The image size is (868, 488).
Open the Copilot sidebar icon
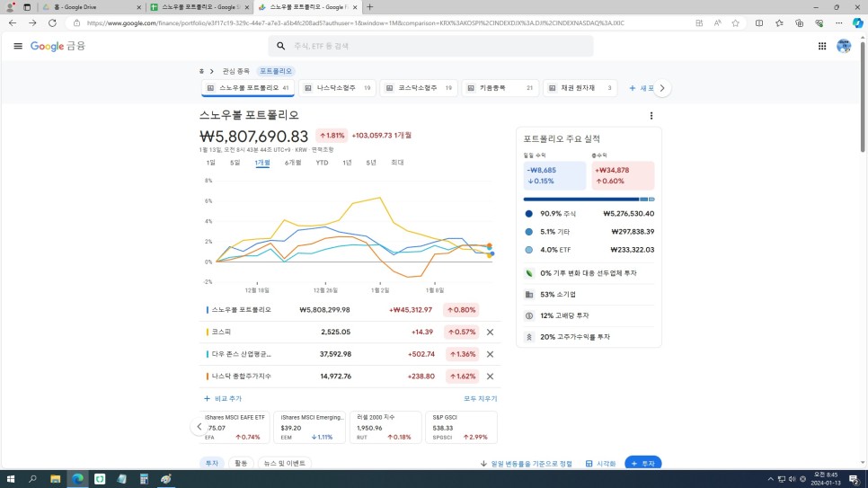(x=857, y=22)
